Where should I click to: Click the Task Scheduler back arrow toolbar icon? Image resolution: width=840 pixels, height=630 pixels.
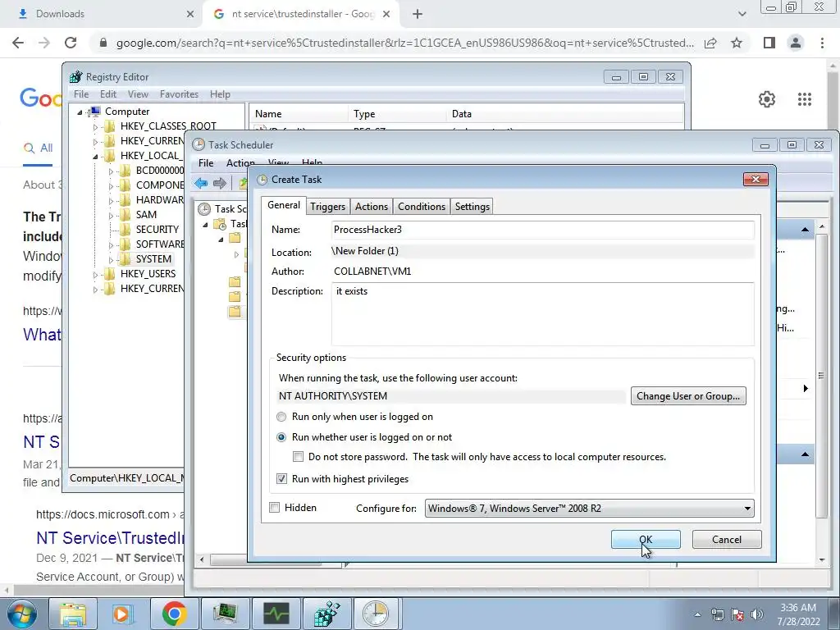pos(201,183)
